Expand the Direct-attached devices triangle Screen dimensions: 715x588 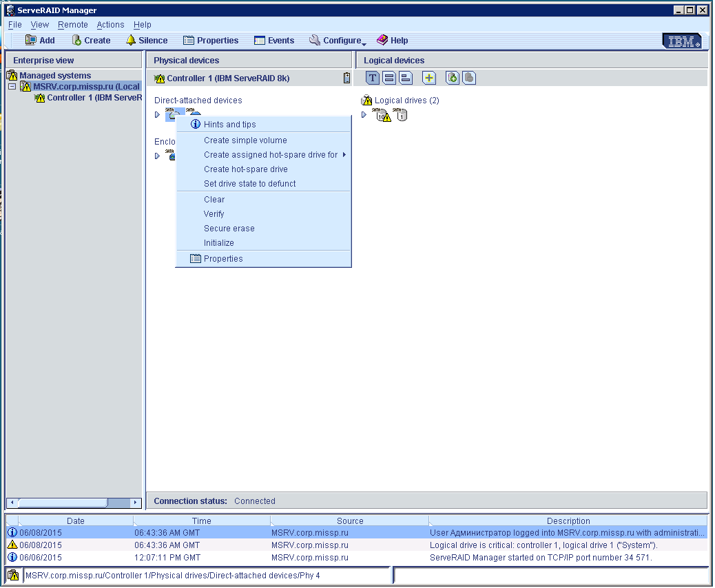coord(157,115)
